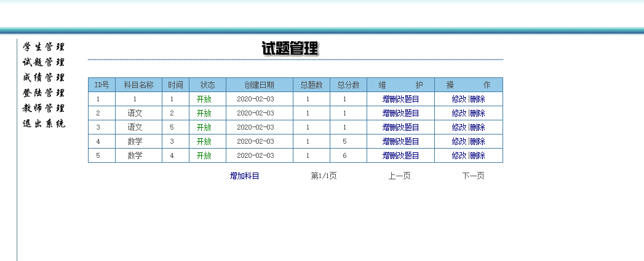Screen dimensions: 644x261
Task: Go to next page with 下一页
Action: coord(473,176)
